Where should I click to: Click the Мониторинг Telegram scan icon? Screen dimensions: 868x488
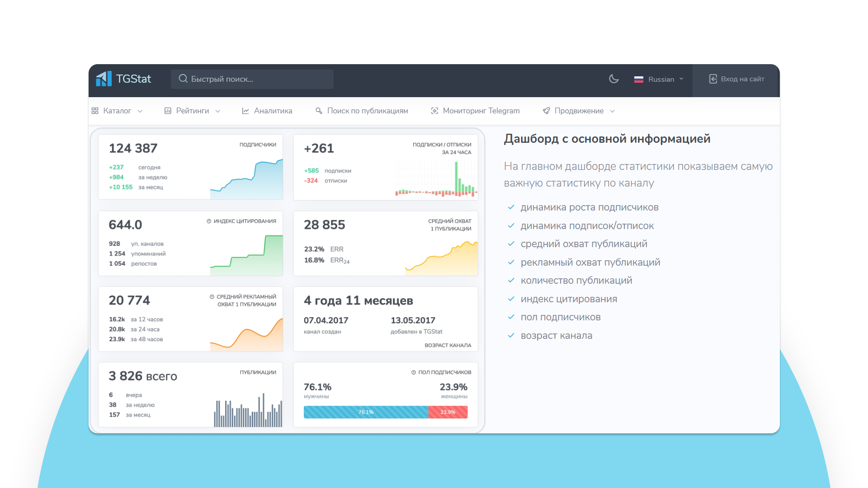pos(434,111)
